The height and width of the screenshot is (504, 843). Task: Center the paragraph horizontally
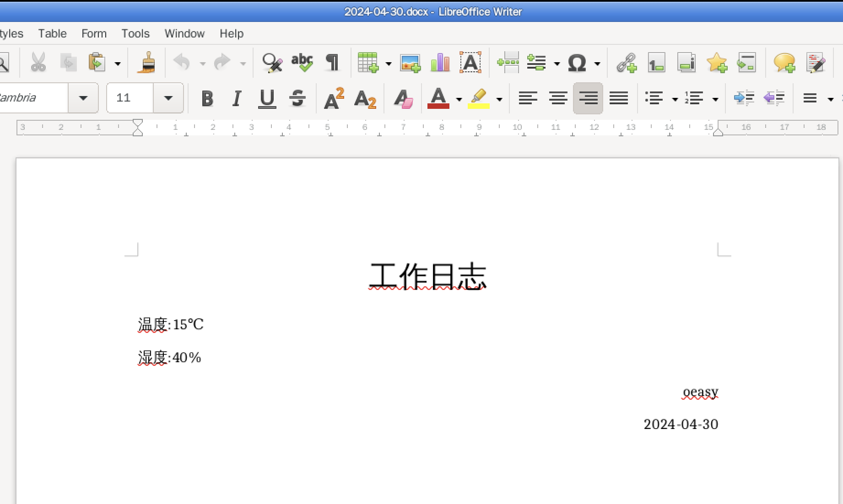(558, 98)
